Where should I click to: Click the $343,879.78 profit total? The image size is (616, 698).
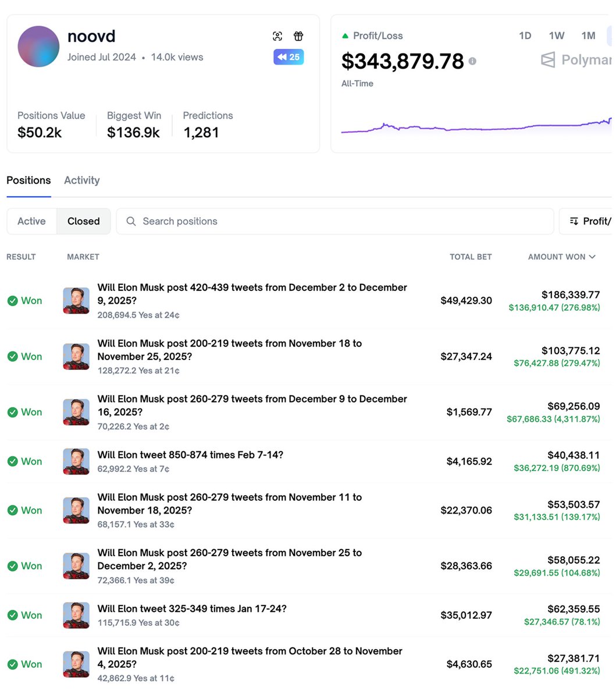tap(403, 61)
